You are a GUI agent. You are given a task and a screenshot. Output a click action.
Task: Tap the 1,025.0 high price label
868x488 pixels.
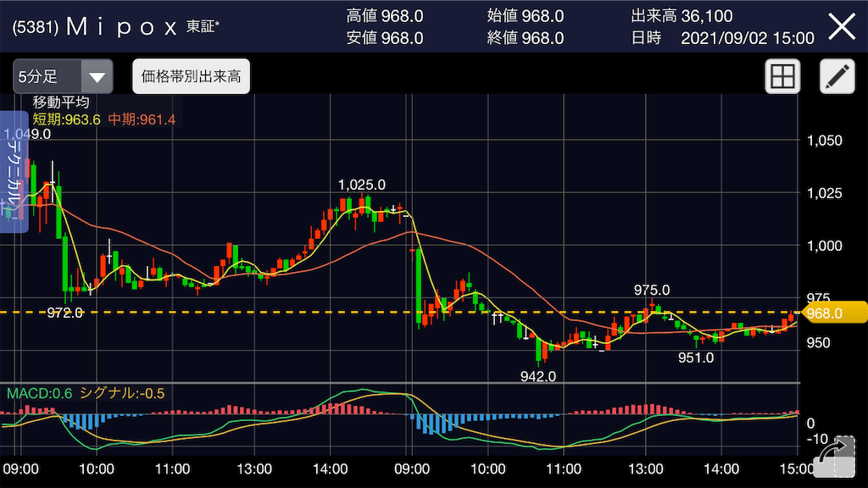pyautogui.click(x=361, y=185)
